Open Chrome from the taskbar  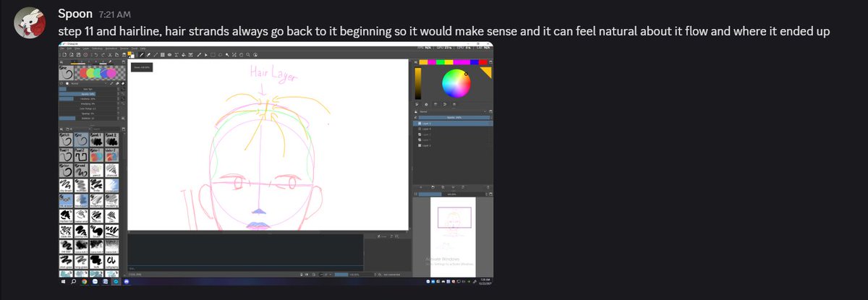pyautogui.click(x=84, y=282)
